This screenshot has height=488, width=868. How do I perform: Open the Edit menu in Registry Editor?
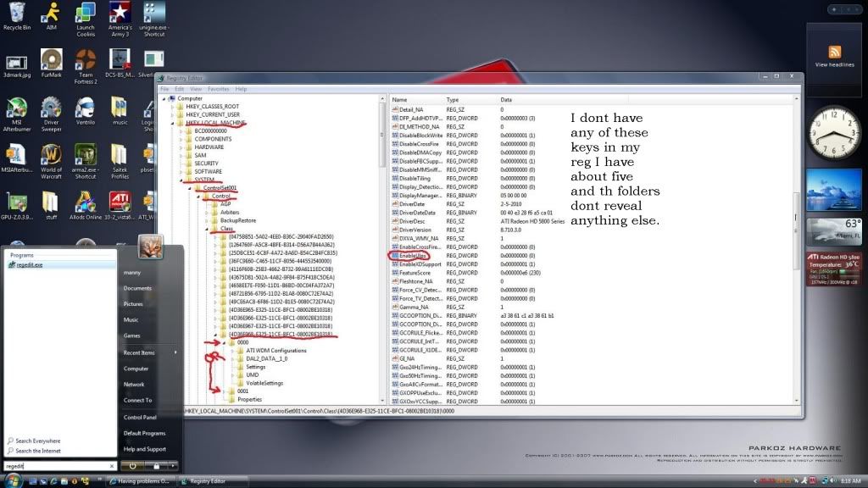click(x=180, y=89)
